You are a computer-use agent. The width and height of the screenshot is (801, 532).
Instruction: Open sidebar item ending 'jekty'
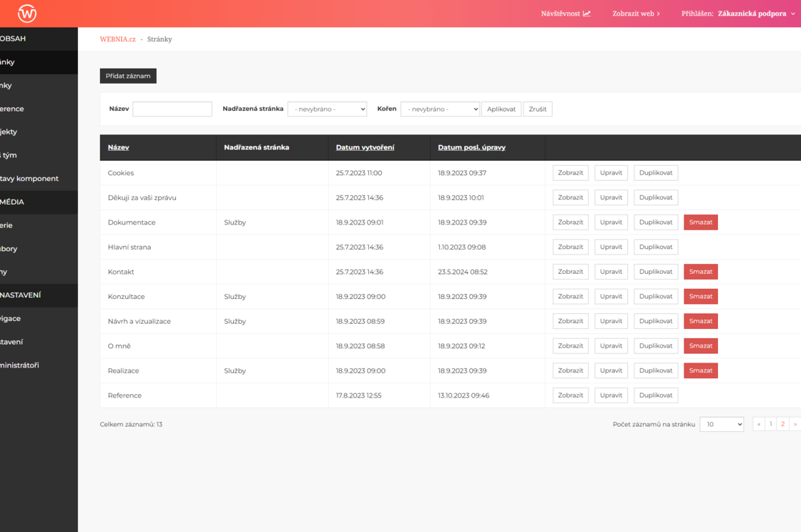click(x=39, y=132)
